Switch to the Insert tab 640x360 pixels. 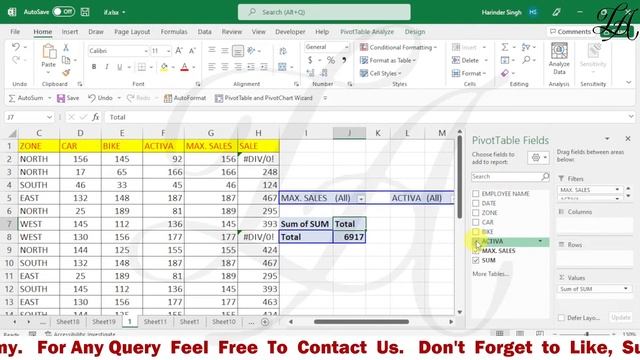coord(70,32)
